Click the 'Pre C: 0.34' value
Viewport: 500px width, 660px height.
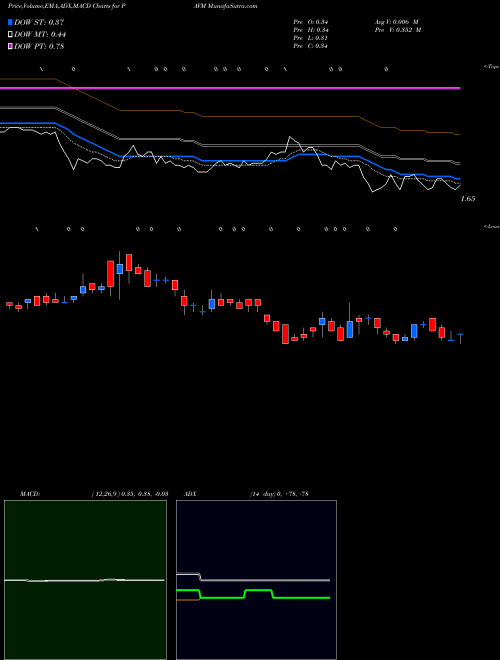tap(311, 46)
